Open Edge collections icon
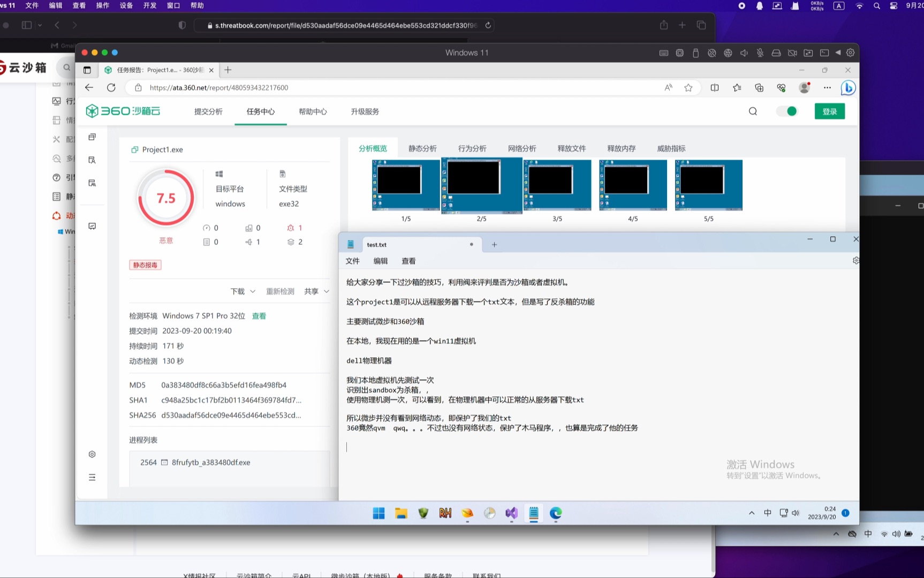Screen dimensions: 924x578 pos(759,87)
